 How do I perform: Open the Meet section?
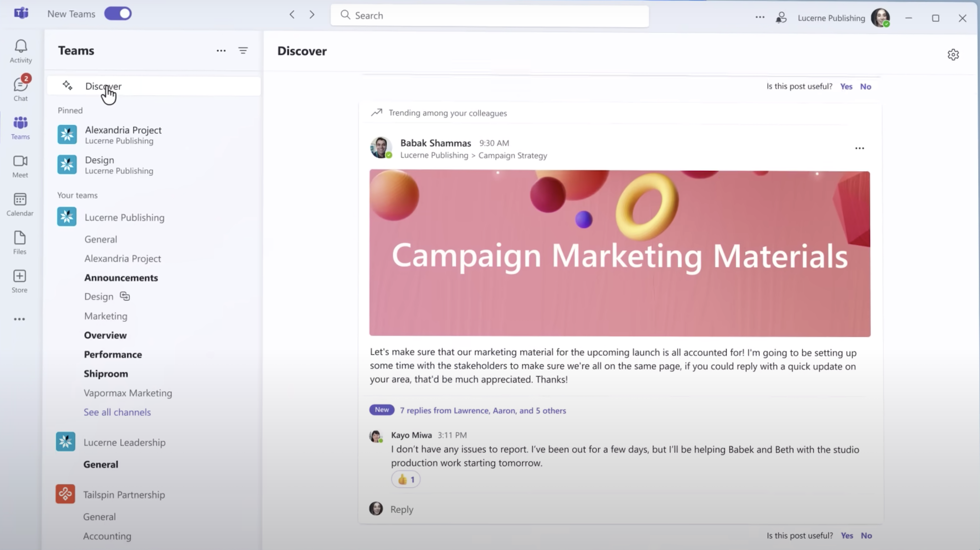point(20,166)
